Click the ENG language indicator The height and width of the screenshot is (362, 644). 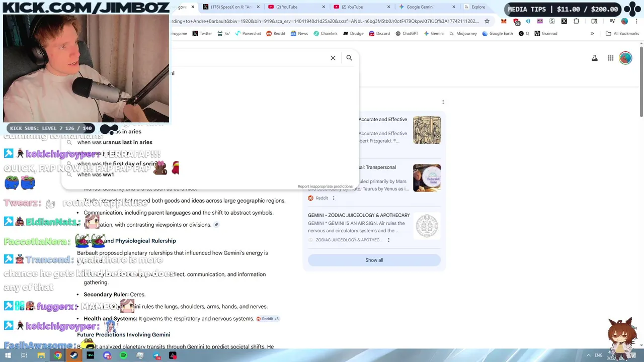click(598, 355)
